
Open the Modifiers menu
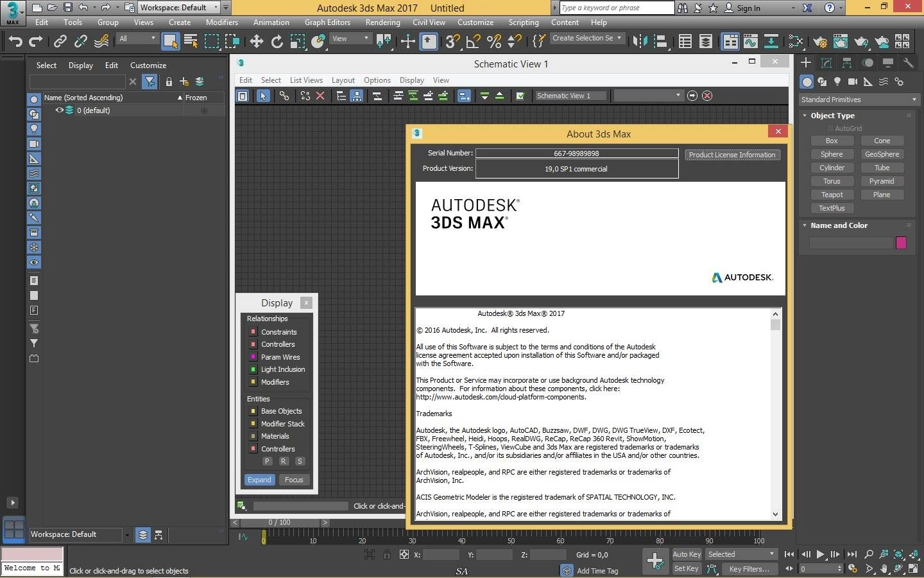pyautogui.click(x=222, y=22)
